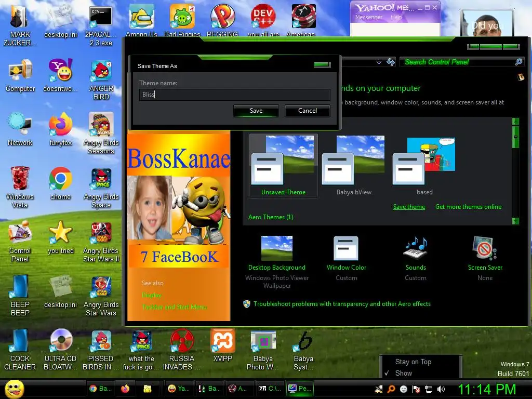Select the COCK CLEANER desktop icon
Screen dimensions: 532x399
[20, 350]
